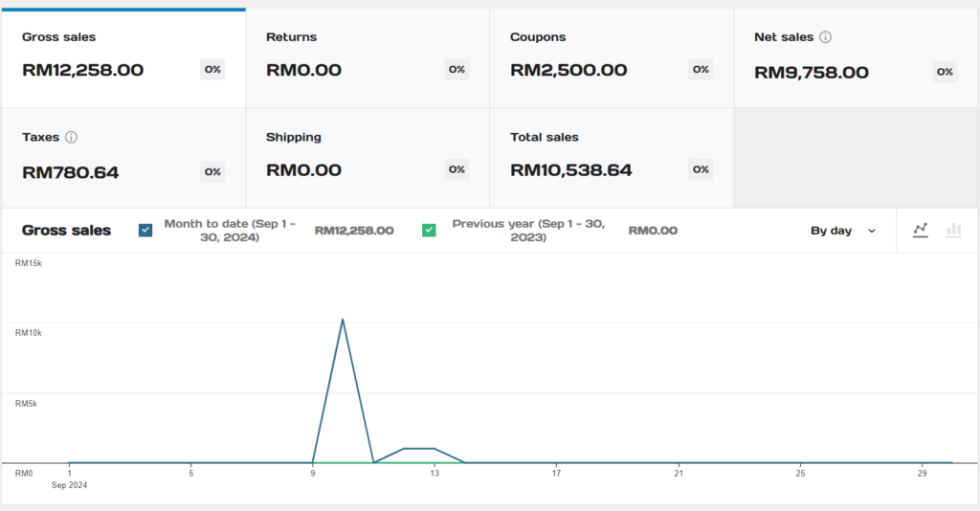Click the 13 x-axis date label
The height and width of the screenshot is (511, 980).
tap(434, 474)
